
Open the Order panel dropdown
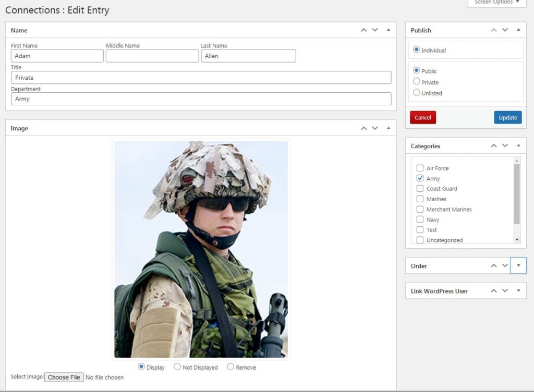518,266
